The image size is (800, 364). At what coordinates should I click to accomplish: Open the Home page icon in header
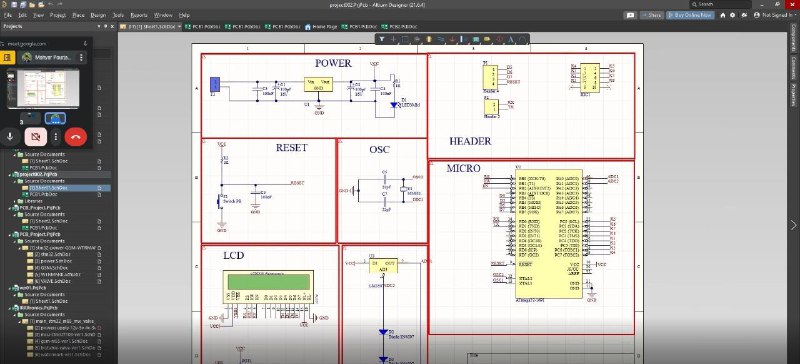click(722, 15)
